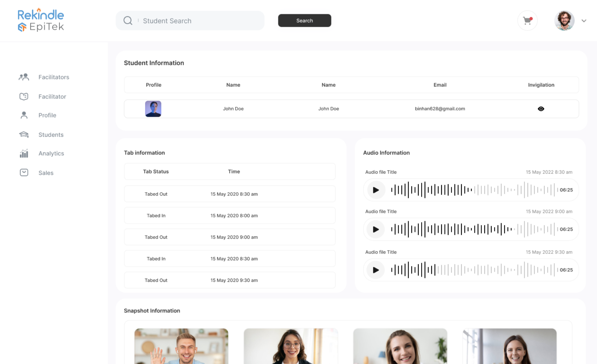Click the Analytics bar chart icon
Image resolution: width=597 pixels, height=364 pixels.
pos(24,153)
